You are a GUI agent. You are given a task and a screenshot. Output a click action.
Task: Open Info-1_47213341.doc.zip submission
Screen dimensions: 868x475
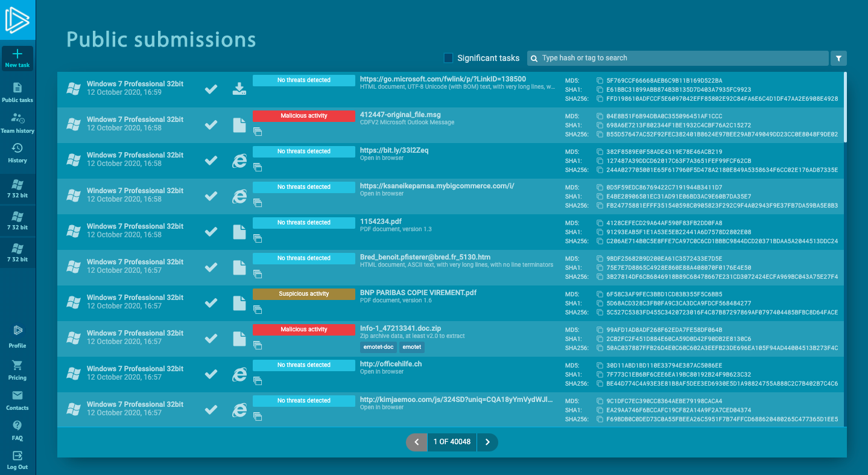coord(401,328)
